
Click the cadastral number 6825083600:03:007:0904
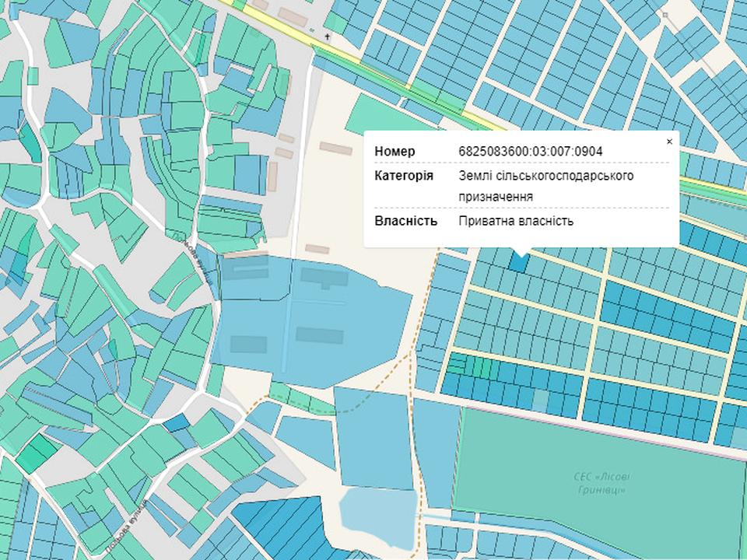pyautogui.click(x=531, y=151)
